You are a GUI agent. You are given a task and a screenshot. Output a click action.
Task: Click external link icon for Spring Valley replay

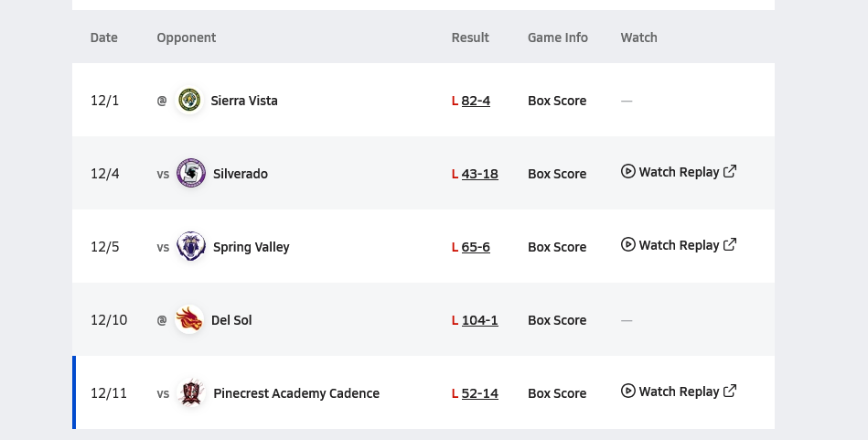(x=730, y=244)
